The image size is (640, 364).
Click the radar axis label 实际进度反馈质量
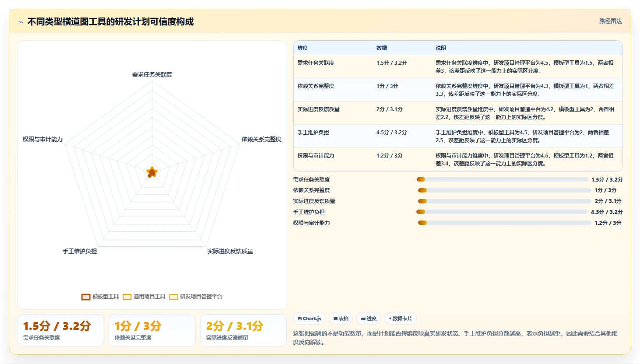(230, 251)
